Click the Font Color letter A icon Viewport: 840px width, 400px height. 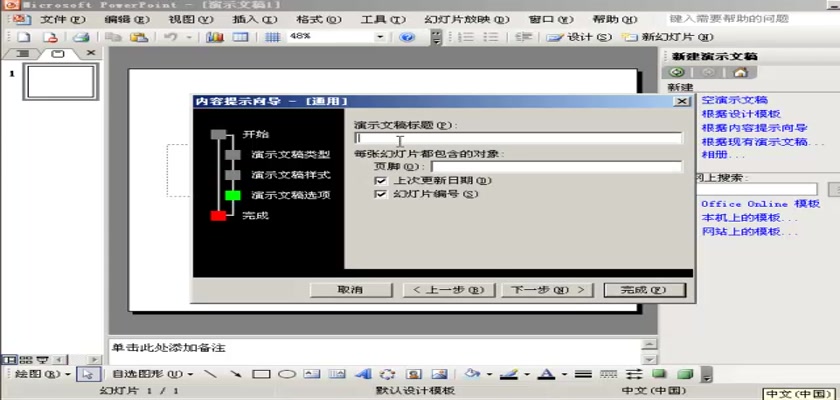[x=546, y=374]
